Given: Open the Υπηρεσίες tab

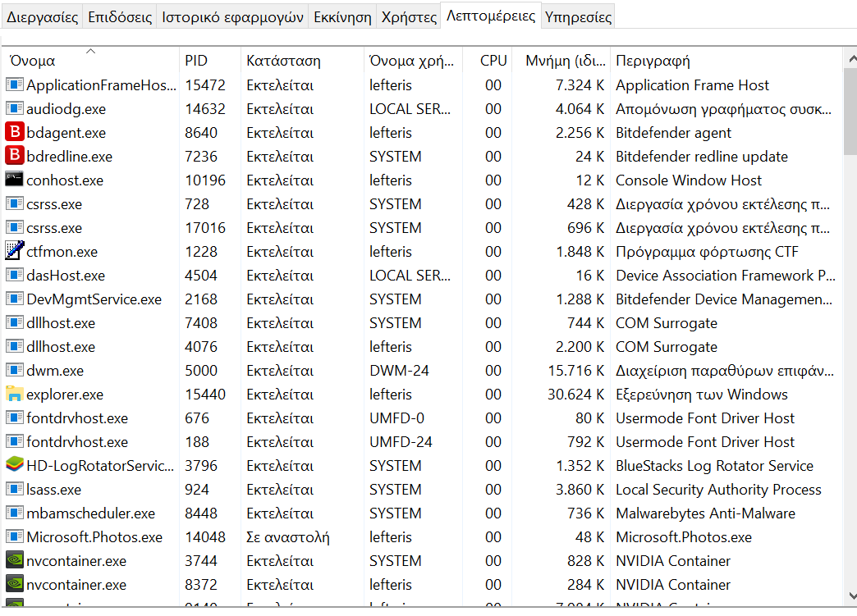Looking at the screenshot, I should click(x=578, y=17).
